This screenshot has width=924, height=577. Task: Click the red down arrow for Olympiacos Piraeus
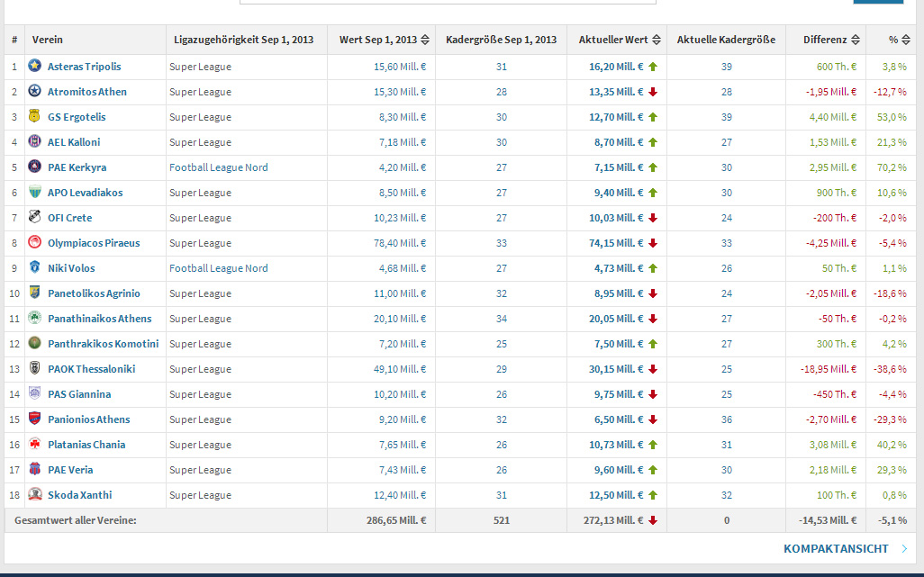653,243
